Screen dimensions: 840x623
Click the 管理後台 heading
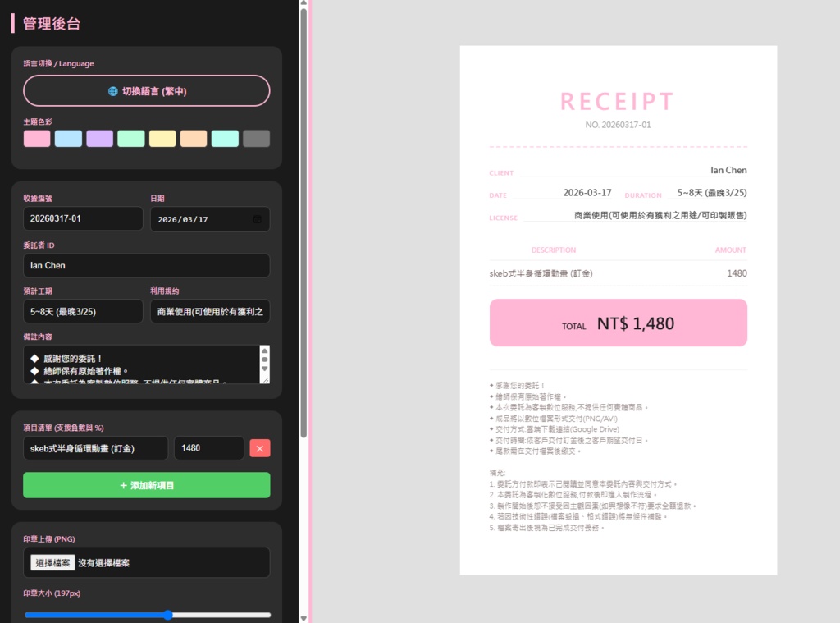[52, 24]
